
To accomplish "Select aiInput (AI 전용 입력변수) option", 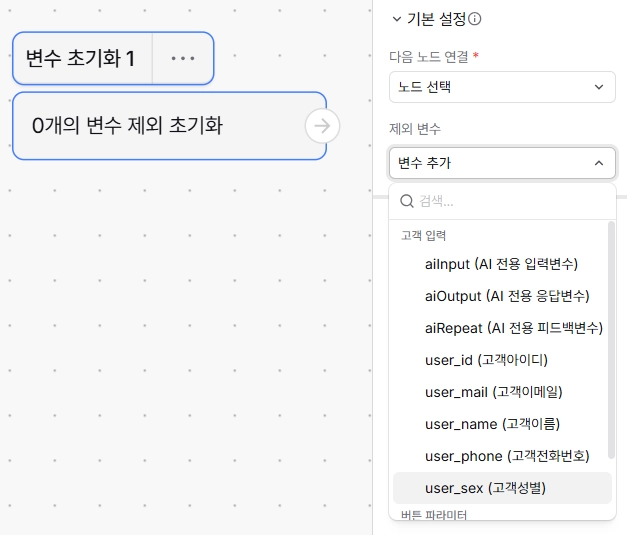I will tap(501, 264).
